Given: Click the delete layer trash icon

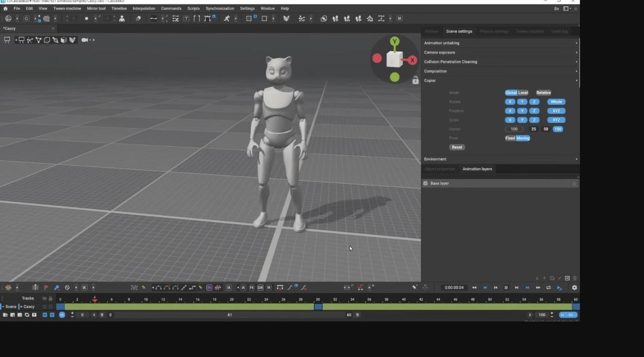Looking at the screenshot, I should click(x=575, y=278).
